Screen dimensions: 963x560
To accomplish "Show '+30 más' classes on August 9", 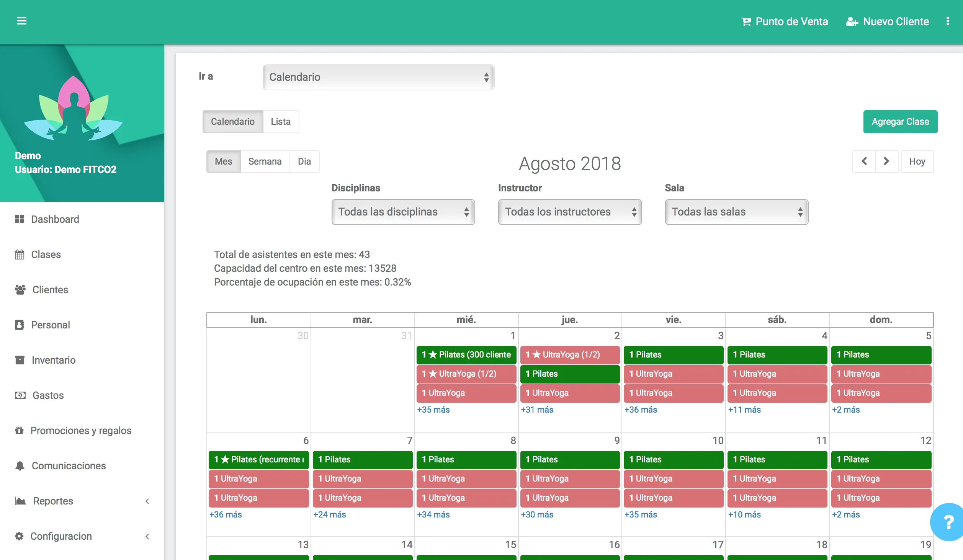I will pyautogui.click(x=537, y=514).
